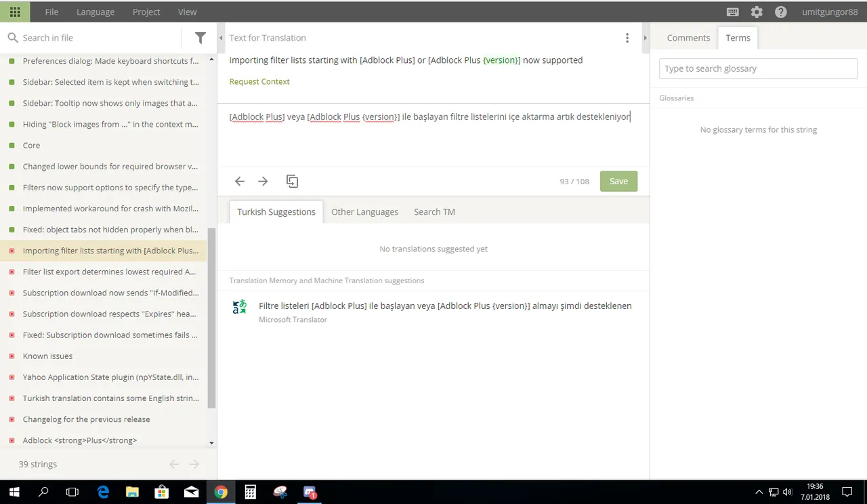Open the Windows notification center icon
Image resolution: width=867 pixels, height=504 pixels.
(x=847, y=492)
